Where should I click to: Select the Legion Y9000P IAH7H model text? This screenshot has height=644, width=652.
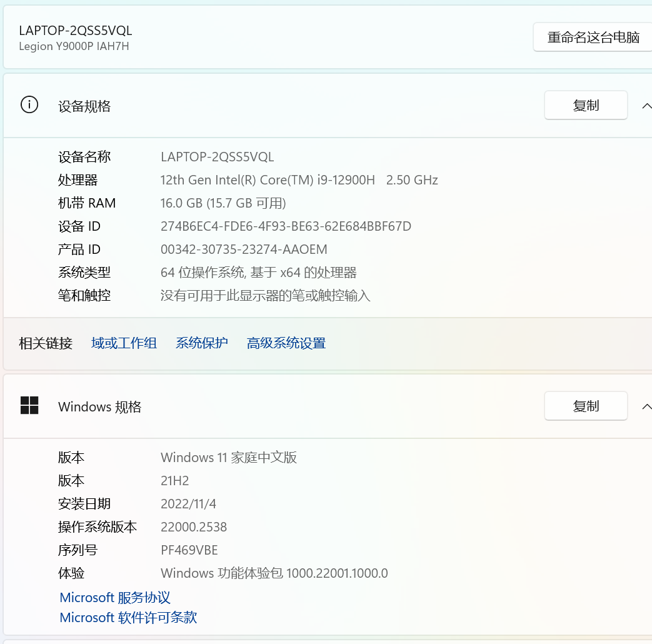[x=74, y=46]
